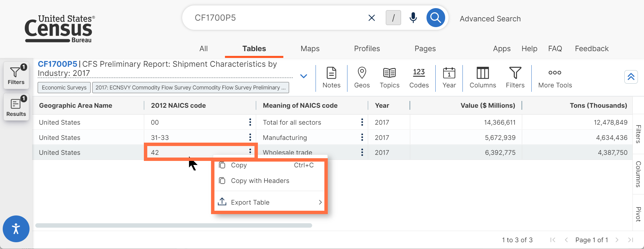This screenshot has height=249, width=644.
Task: Open the Feedback link
Action: click(592, 48)
